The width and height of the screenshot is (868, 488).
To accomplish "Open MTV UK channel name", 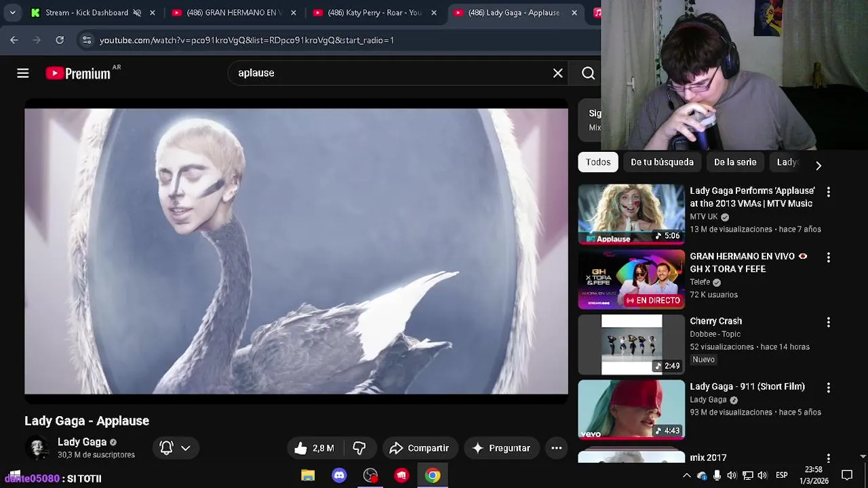I will tap(703, 217).
